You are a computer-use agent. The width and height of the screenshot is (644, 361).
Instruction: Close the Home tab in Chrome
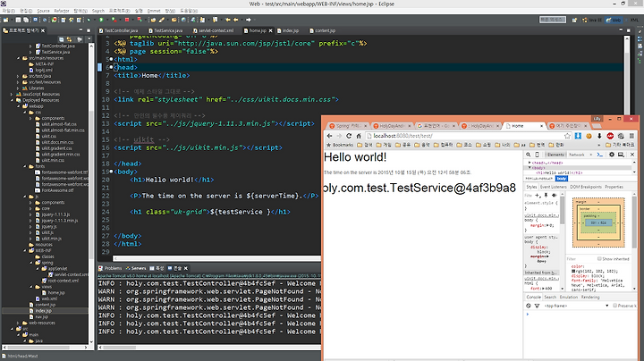541,126
